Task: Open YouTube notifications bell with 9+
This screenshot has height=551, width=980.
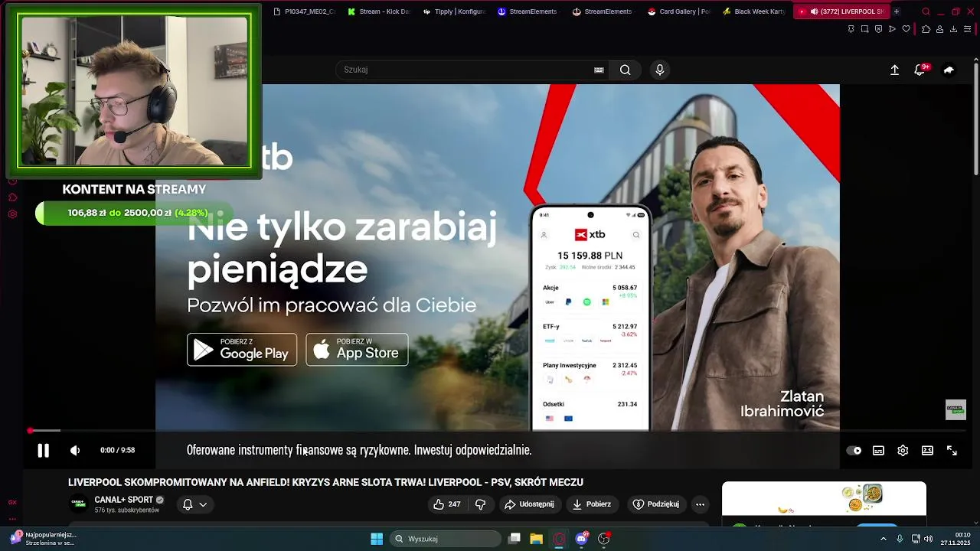Action: (x=920, y=70)
